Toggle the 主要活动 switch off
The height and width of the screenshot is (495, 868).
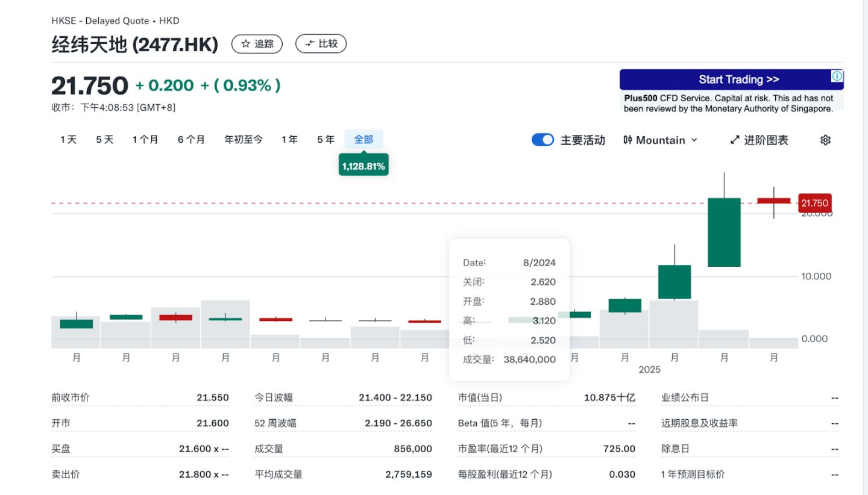point(542,140)
